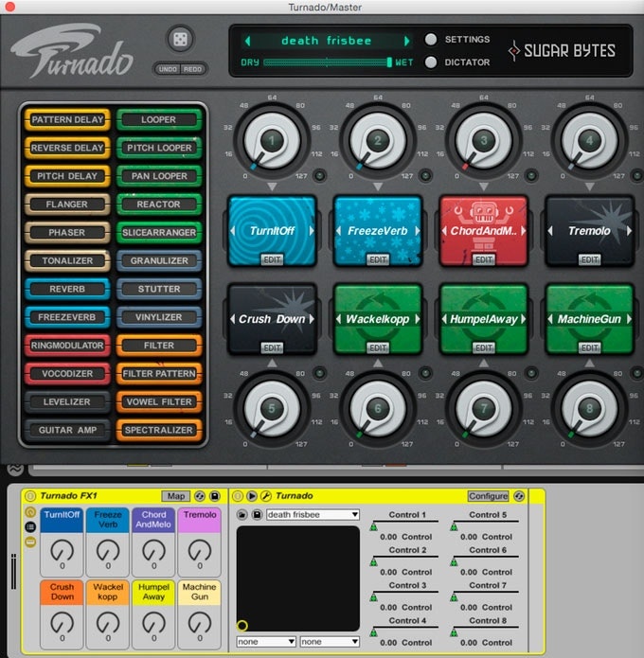Save the Turnado FX1 rack preset

pos(215,496)
